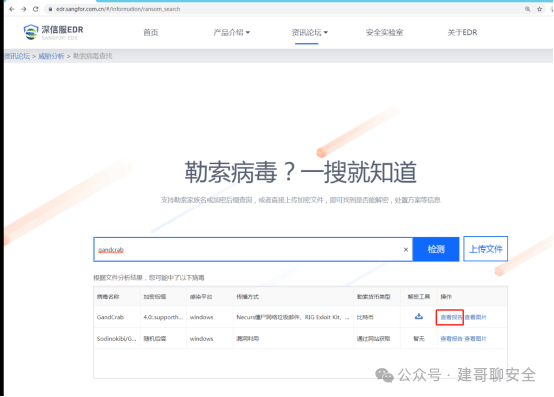Click the blue 检测 button
The width and height of the screenshot is (554, 397).
pos(436,249)
